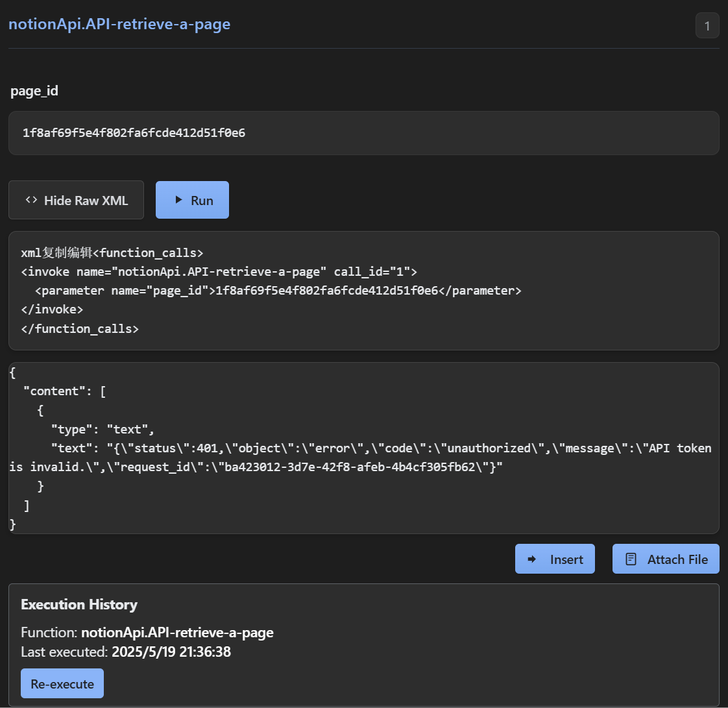
Task: Switch to the Execution History panel
Action: (x=79, y=604)
